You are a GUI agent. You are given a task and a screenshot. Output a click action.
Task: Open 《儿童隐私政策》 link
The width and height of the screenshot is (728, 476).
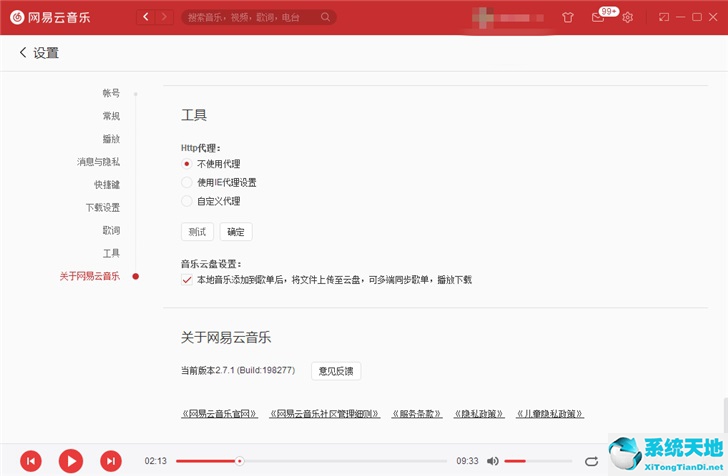550,413
